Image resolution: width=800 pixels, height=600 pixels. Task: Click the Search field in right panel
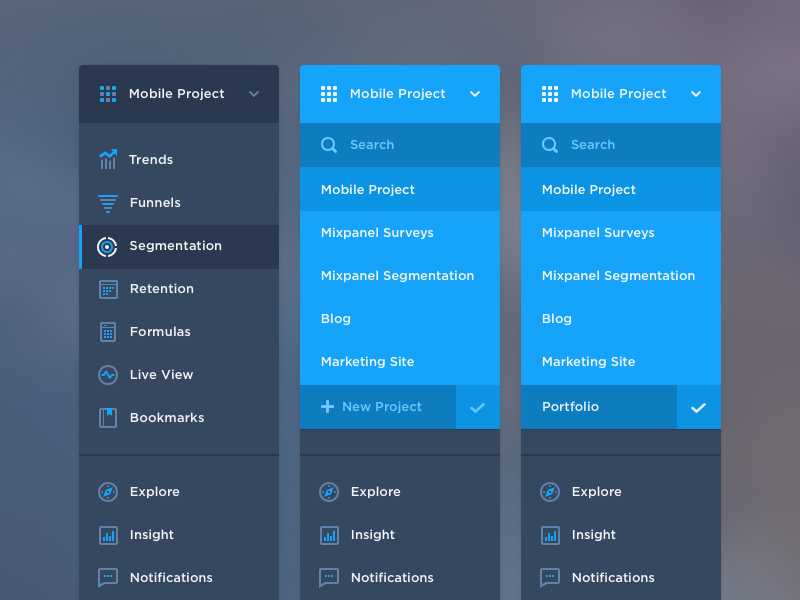pos(621,145)
